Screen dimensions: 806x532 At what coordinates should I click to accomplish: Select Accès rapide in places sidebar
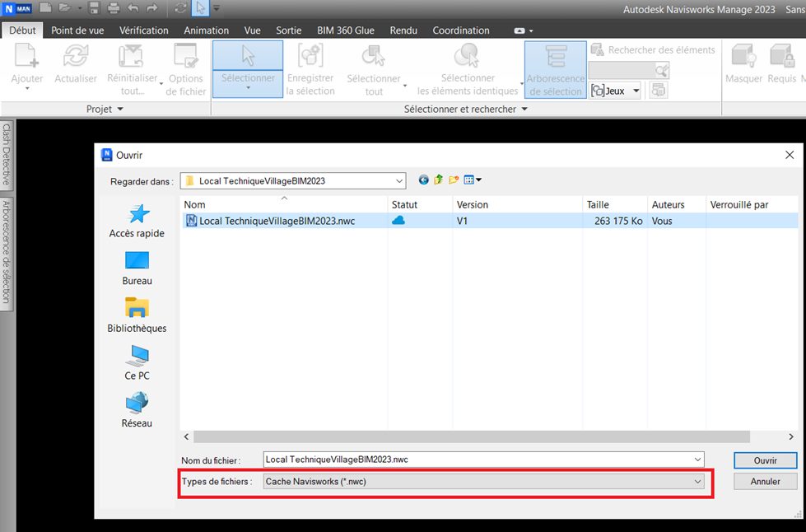[137, 221]
